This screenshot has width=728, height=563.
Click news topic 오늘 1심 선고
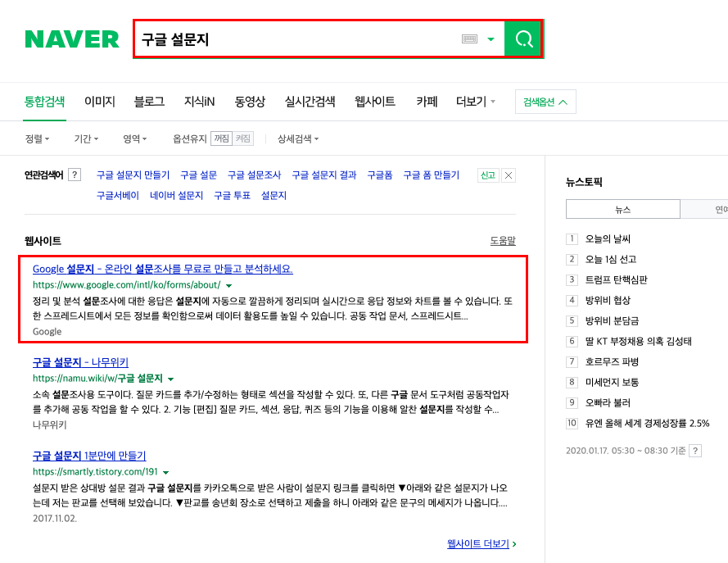pyautogui.click(x=611, y=259)
